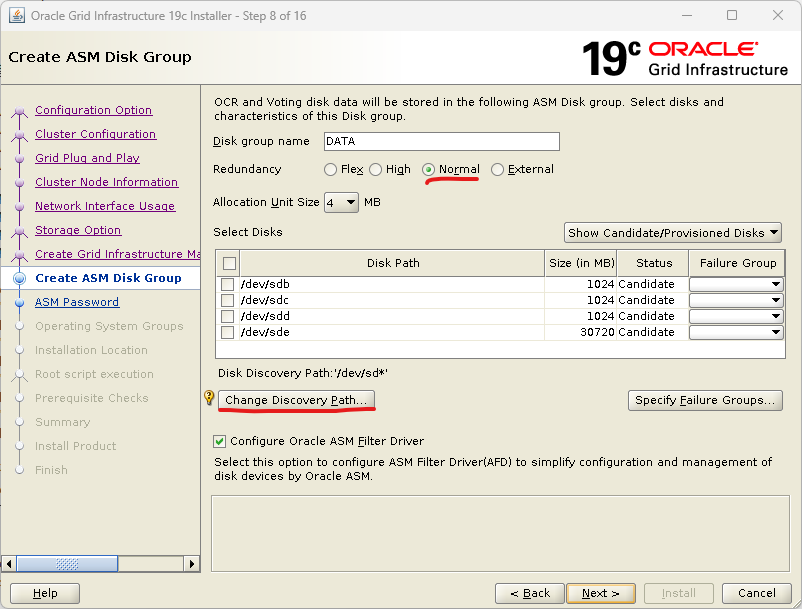Open Failure Group dropdown for /dev/sdb
This screenshot has width=802, height=609.
point(737,284)
